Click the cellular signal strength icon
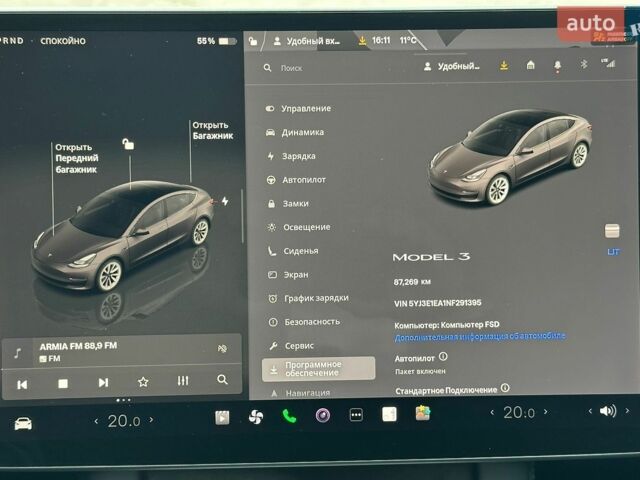 pyautogui.click(x=608, y=63)
